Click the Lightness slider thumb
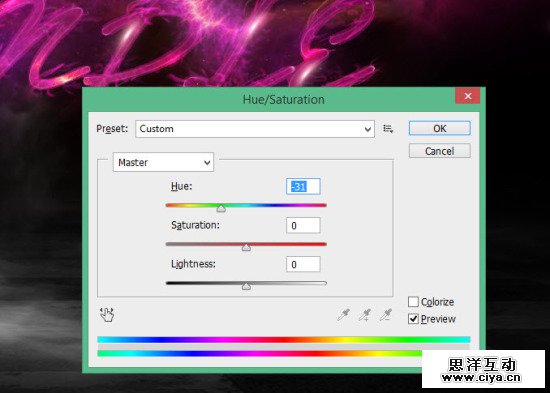The image size is (550, 393). 246,286
